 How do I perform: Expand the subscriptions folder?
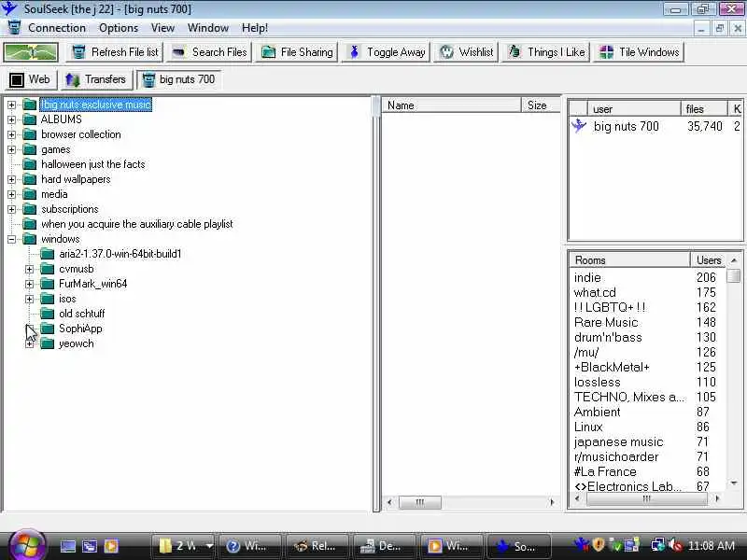pyautogui.click(x=11, y=209)
